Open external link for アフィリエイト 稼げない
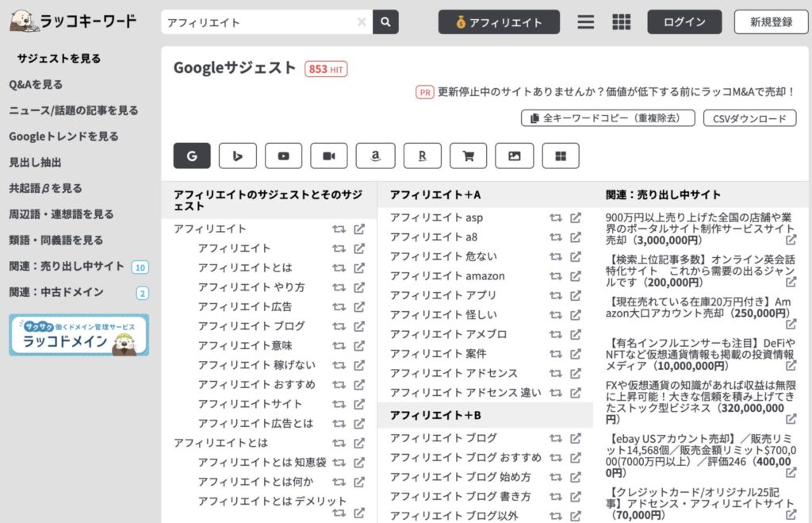This screenshot has width=812, height=523. click(x=359, y=365)
